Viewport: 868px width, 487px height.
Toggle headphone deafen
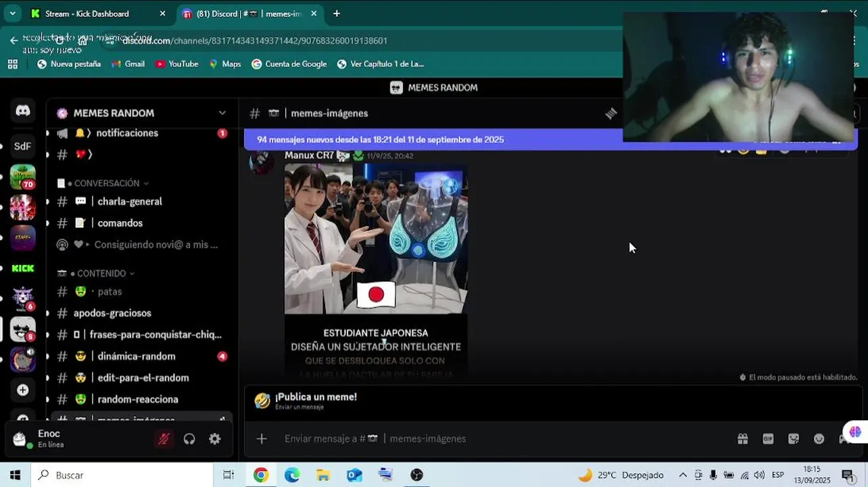click(189, 439)
